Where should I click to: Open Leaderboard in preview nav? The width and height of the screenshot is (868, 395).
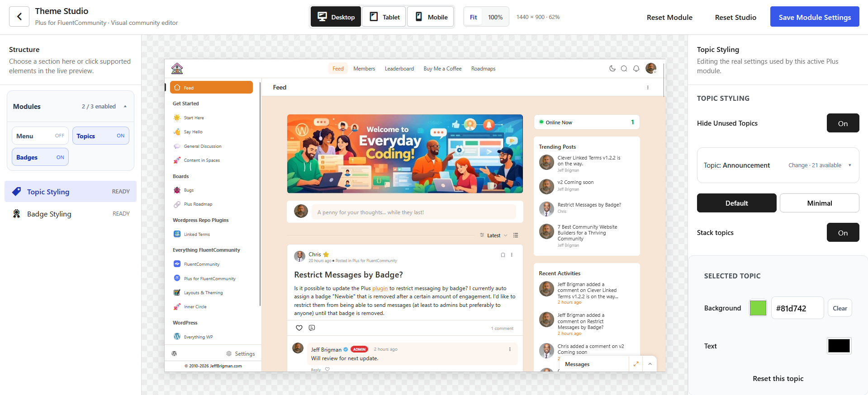pyautogui.click(x=399, y=69)
